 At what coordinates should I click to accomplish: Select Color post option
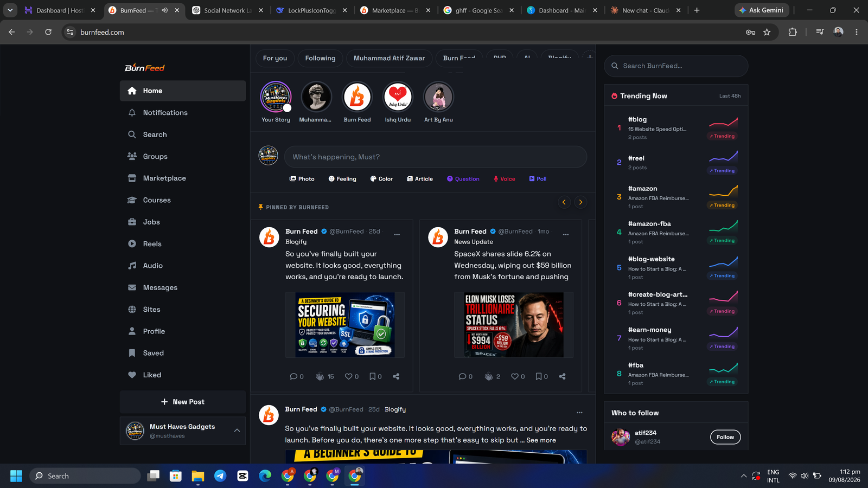tap(381, 179)
